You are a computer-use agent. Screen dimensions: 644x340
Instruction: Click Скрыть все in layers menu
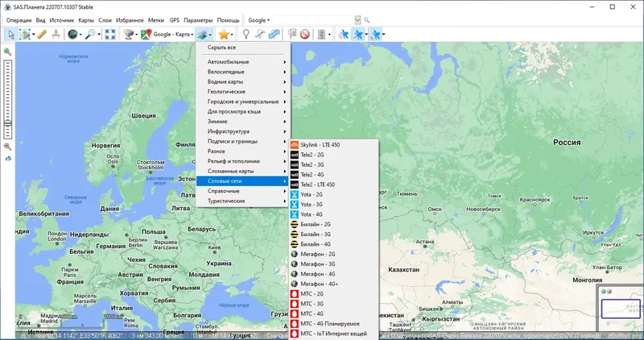click(243, 48)
